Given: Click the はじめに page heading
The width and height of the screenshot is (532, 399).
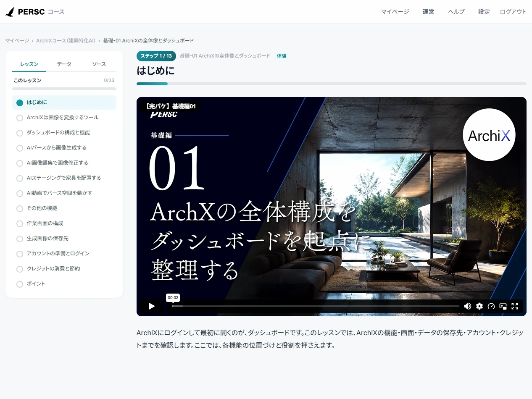Looking at the screenshot, I should 155,71.
